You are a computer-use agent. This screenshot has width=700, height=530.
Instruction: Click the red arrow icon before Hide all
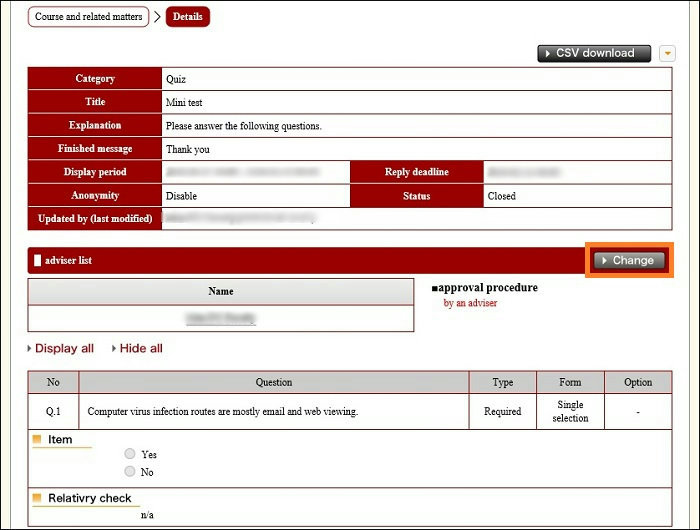(113, 348)
